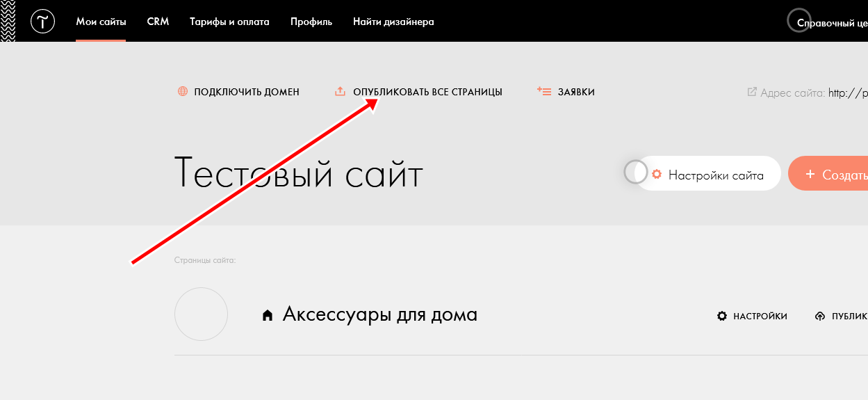Click the orange gear icon in Настройки сайта
Viewport: 868px width, 400px height.
[x=656, y=175]
